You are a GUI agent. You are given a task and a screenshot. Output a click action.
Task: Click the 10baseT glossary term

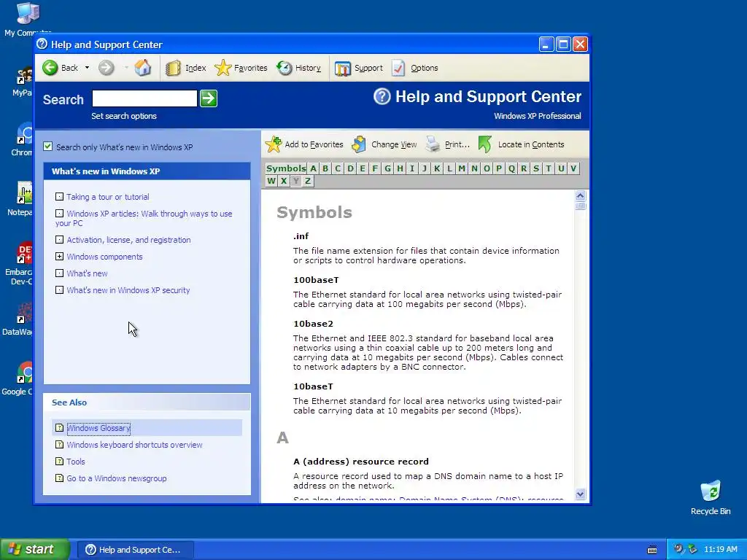click(313, 386)
